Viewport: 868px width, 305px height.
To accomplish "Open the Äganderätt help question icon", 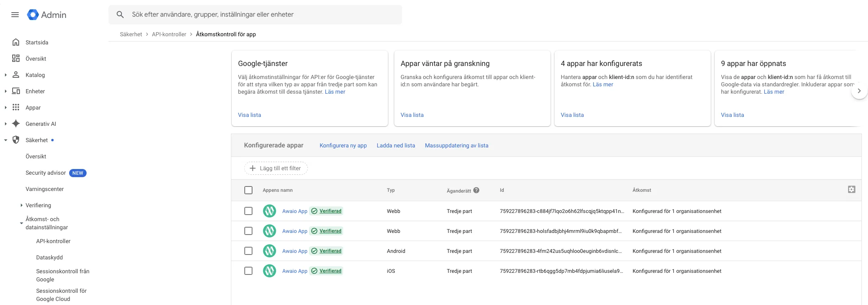I will pos(476,190).
